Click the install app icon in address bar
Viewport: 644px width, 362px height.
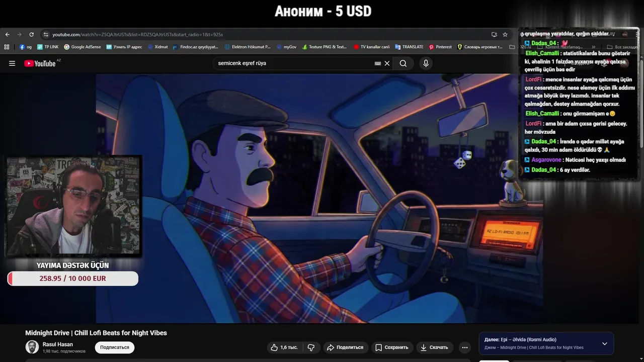point(494,35)
